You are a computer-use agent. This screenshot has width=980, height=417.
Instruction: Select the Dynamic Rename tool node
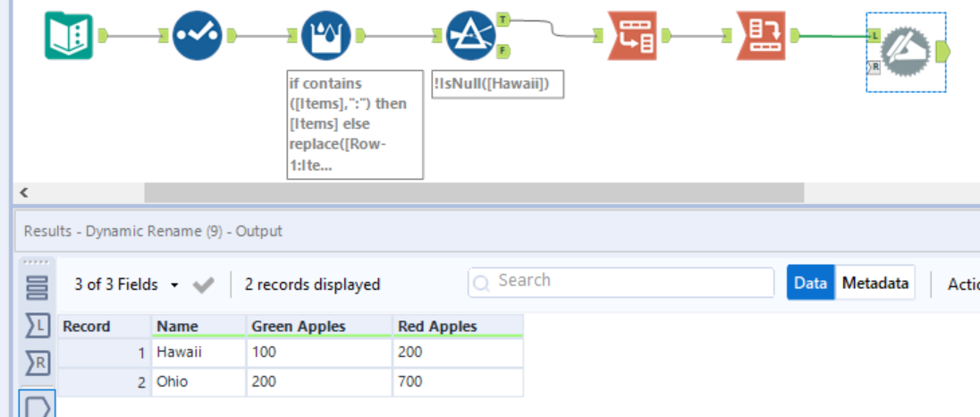tap(906, 52)
